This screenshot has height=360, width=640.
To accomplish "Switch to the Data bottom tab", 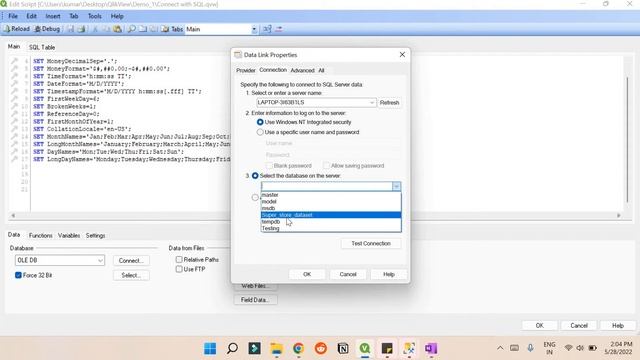I will (x=14, y=235).
